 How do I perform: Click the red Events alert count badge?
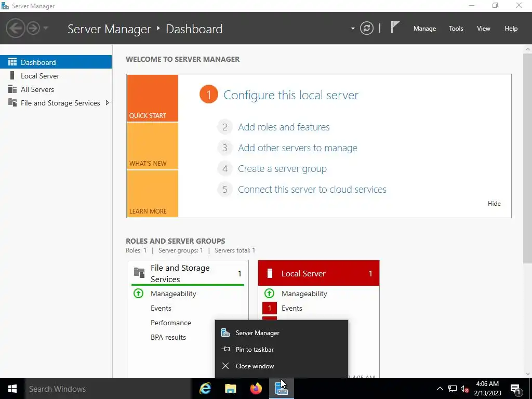pos(270,308)
